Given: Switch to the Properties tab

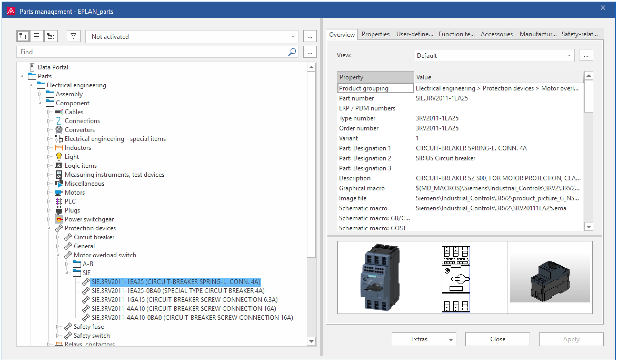Looking at the screenshot, I should pos(375,34).
